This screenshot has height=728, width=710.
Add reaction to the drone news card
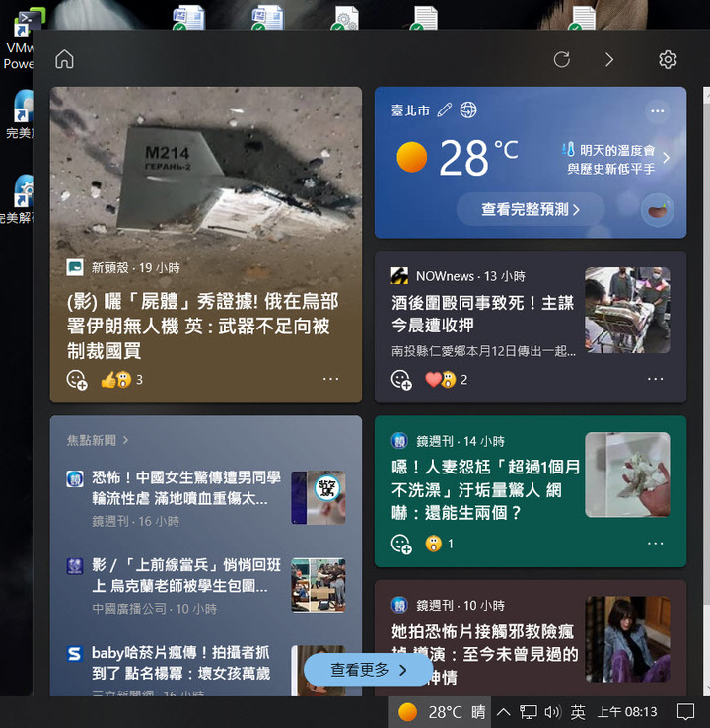pyautogui.click(x=77, y=380)
